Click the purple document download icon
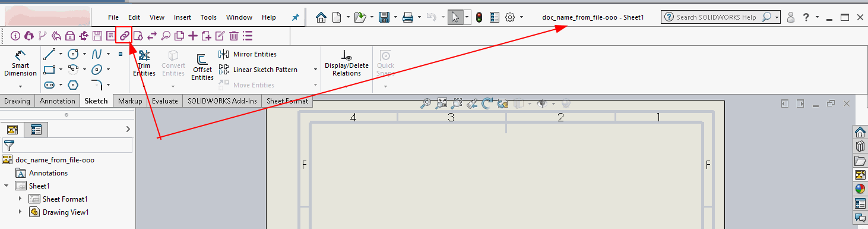The image size is (868, 229). [138, 36]
